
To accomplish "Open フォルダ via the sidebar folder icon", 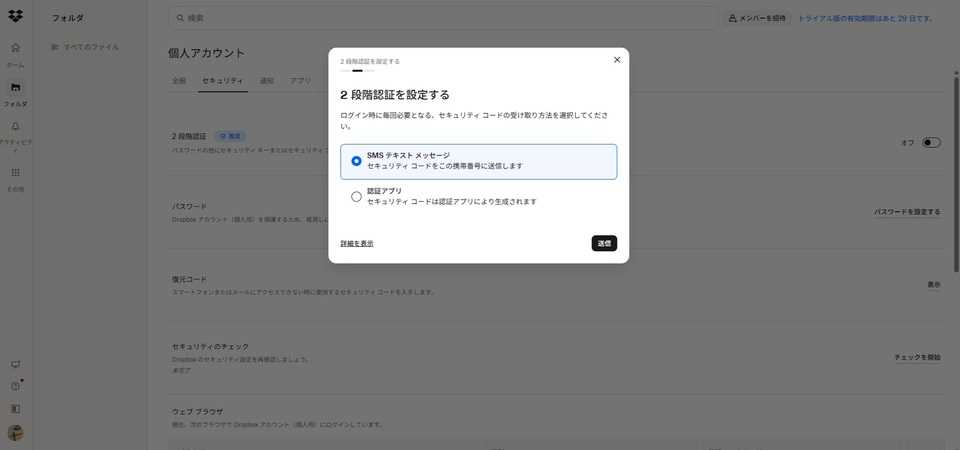I will [16, 88].
